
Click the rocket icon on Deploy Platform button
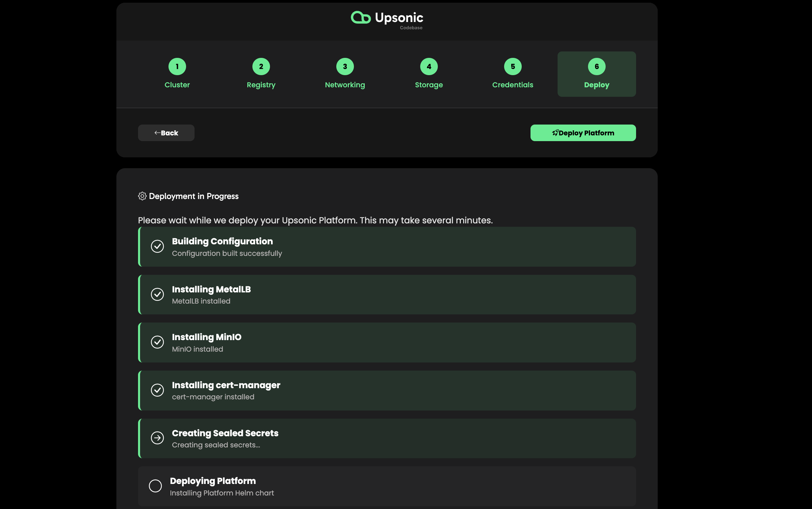555,133
